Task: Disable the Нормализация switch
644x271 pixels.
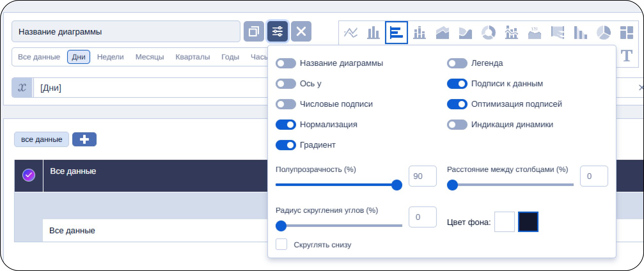Action: [x=286, y=125]
